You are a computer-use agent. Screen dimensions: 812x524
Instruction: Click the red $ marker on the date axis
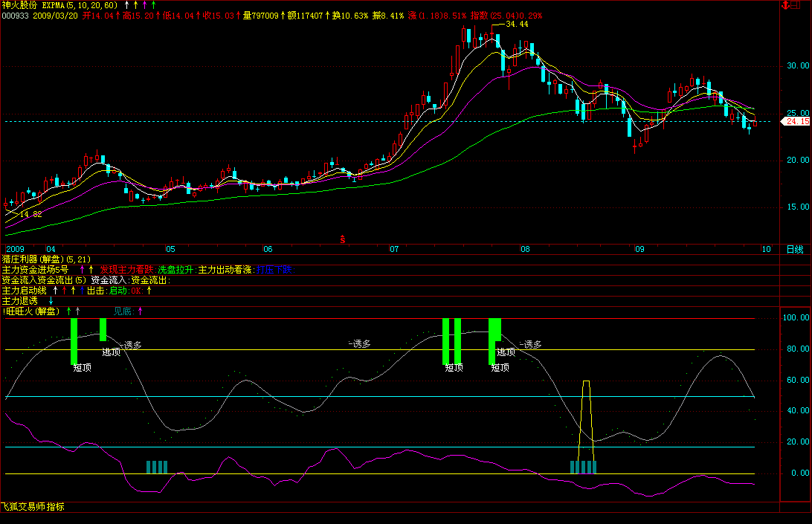(x=343, y=239)
